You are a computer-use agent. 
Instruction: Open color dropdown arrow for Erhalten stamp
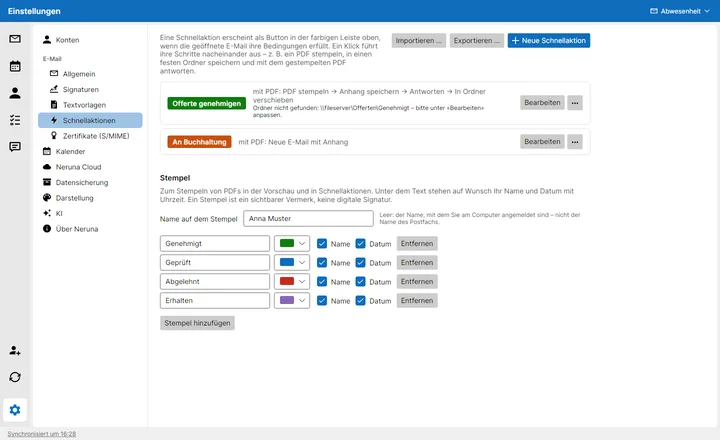[x=302, y=300]
